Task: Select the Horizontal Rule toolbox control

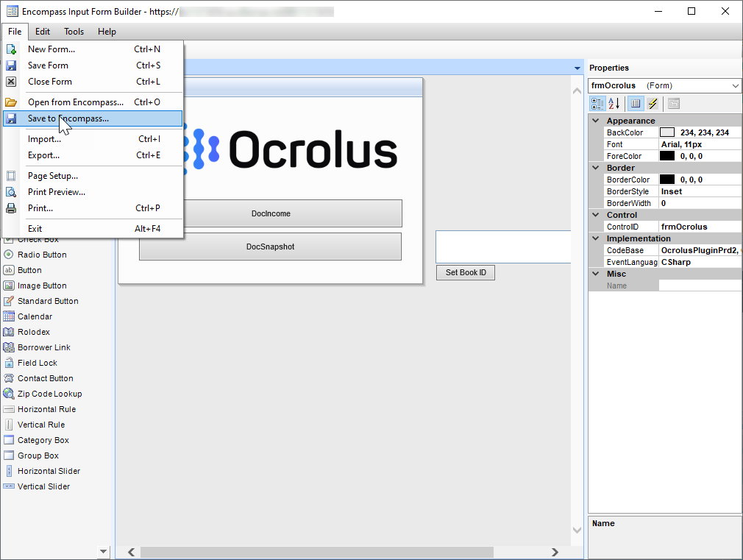Action: [x=40, y=409]
